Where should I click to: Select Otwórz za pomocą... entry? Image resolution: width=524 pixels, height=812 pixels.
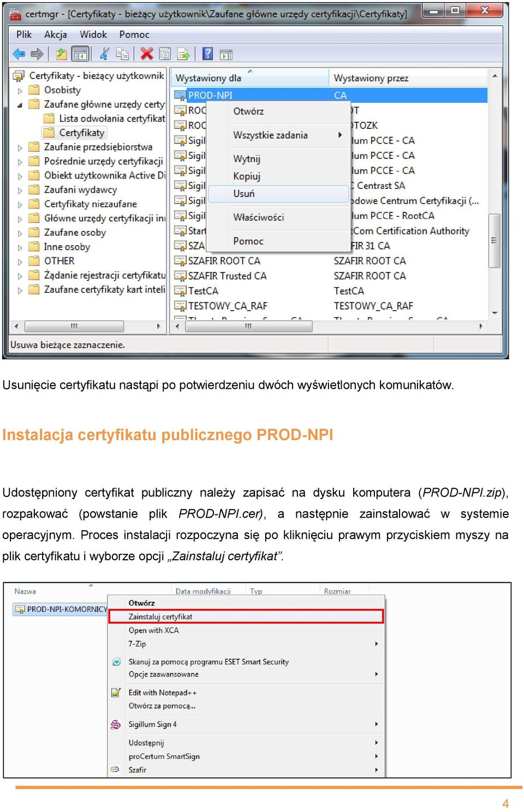point(246,706)
